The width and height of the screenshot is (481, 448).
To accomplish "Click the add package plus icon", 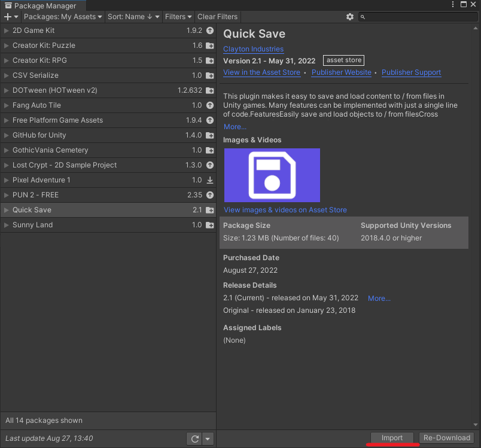I will point(8,17).
